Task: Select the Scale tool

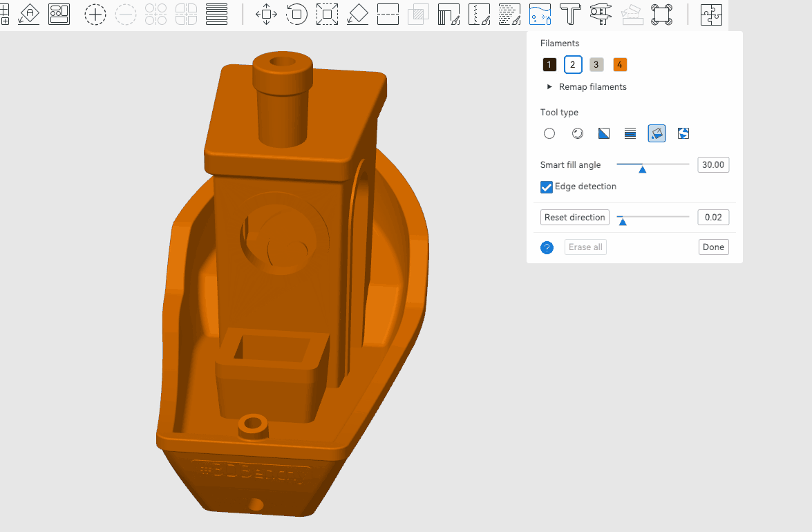Action: (328, 14)
